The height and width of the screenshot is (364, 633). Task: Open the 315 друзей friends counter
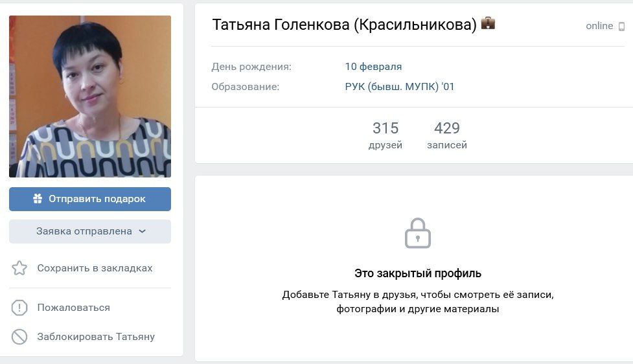pos(385,135)
